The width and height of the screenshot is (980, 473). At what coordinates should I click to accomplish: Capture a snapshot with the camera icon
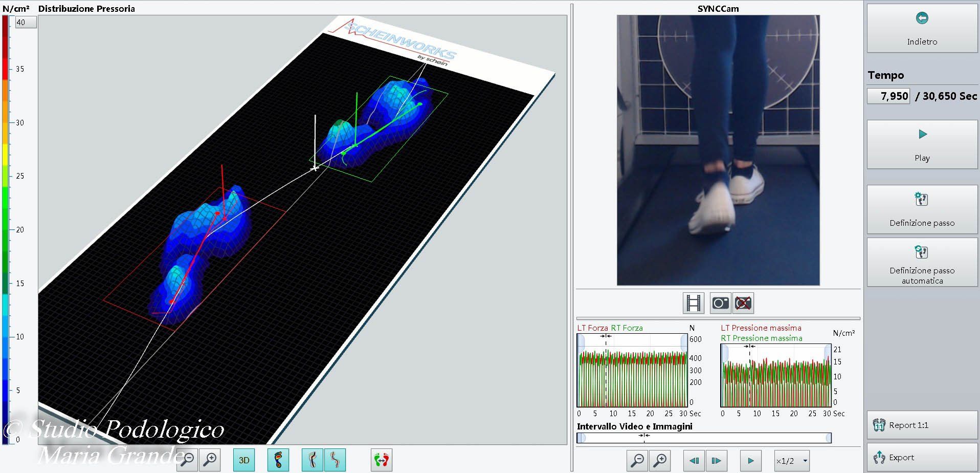point(720,304)
